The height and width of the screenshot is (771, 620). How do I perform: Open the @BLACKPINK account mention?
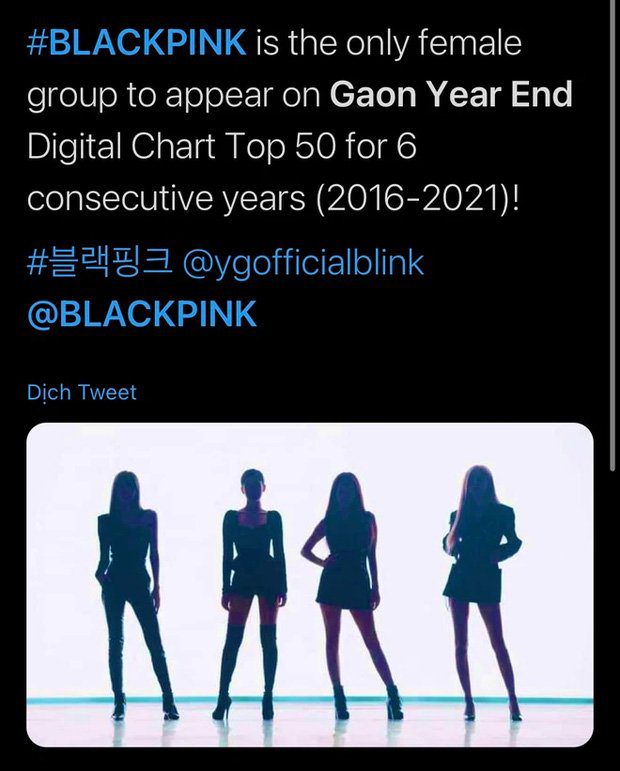pyautogui.click(x=142, y=313)
